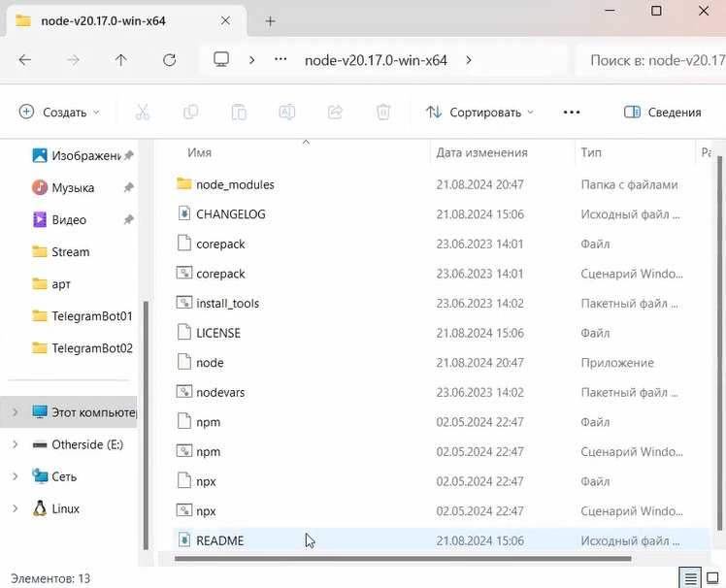Switch to details list view layout
Viewport: 726px width, 588px height.
689,577
